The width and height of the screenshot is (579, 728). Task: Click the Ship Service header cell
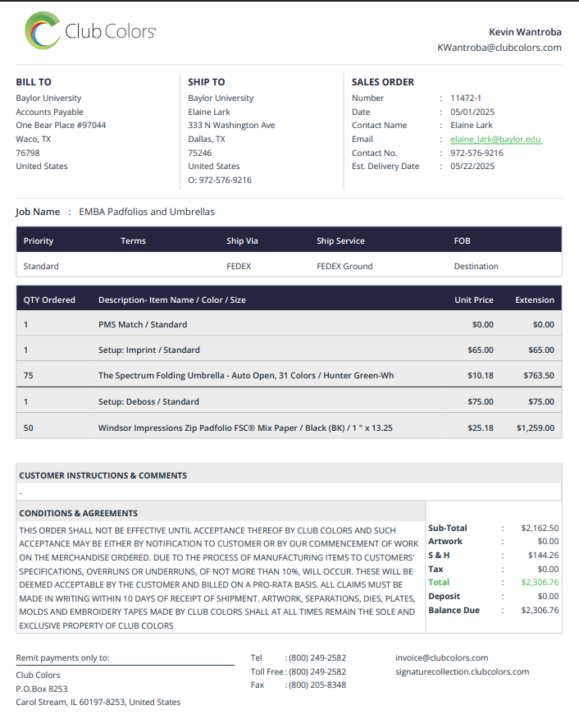(x=340, y=241)
